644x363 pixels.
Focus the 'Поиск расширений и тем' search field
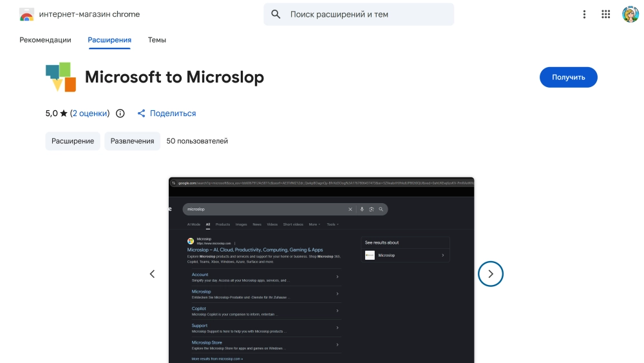(x=367, y=14)
